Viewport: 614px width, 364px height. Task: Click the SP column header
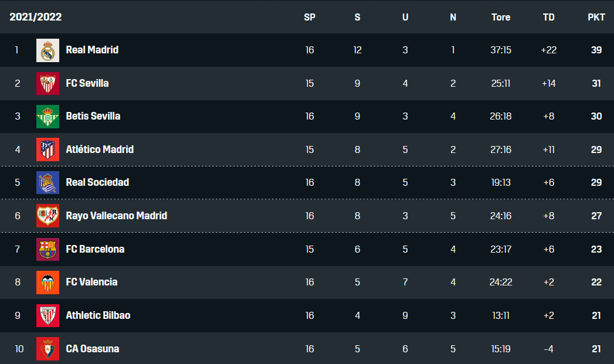point(309,17)
